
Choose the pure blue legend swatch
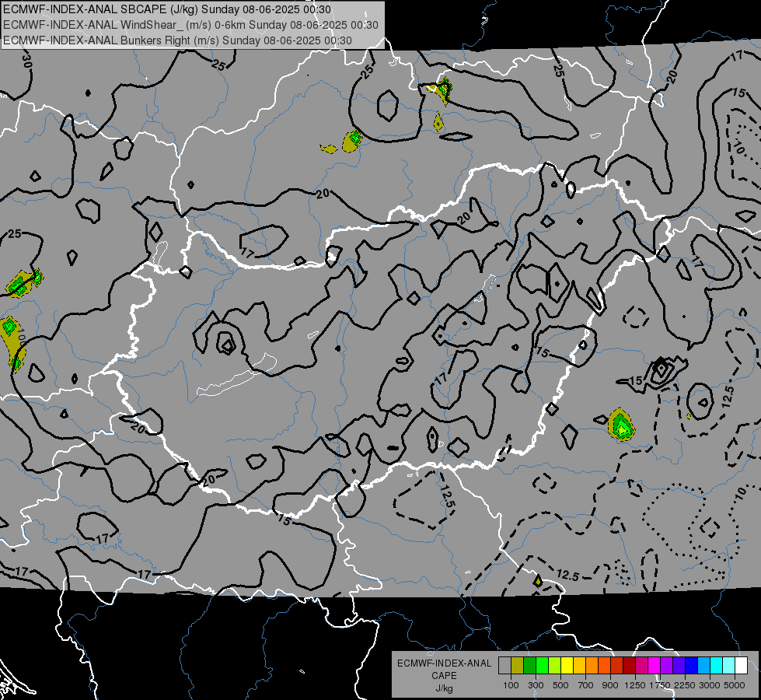[x=692, y=666]
